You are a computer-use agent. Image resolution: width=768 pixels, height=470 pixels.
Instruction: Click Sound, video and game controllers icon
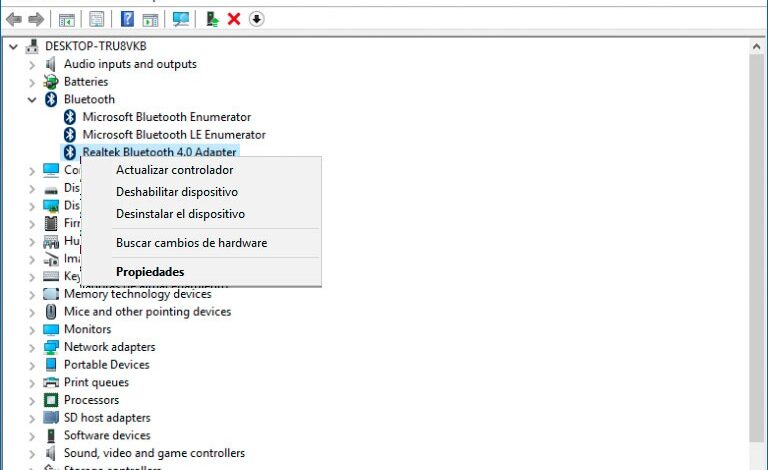[50, 453]
